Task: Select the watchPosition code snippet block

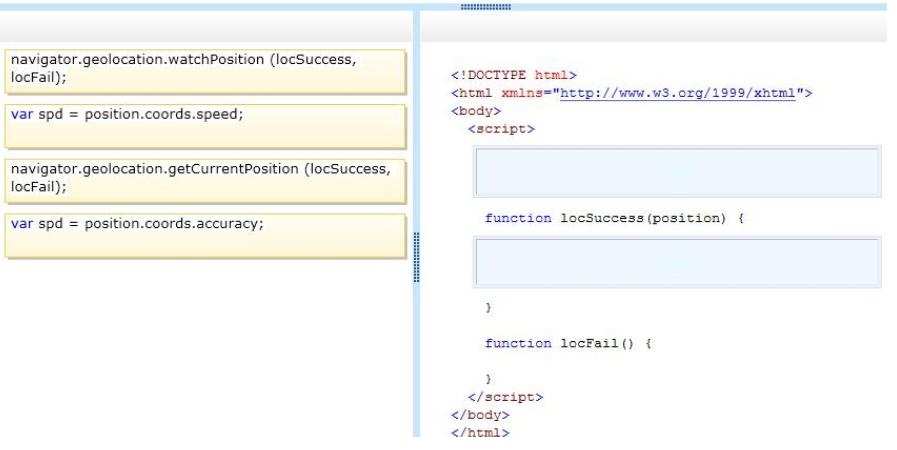Action: coord(205,71)
